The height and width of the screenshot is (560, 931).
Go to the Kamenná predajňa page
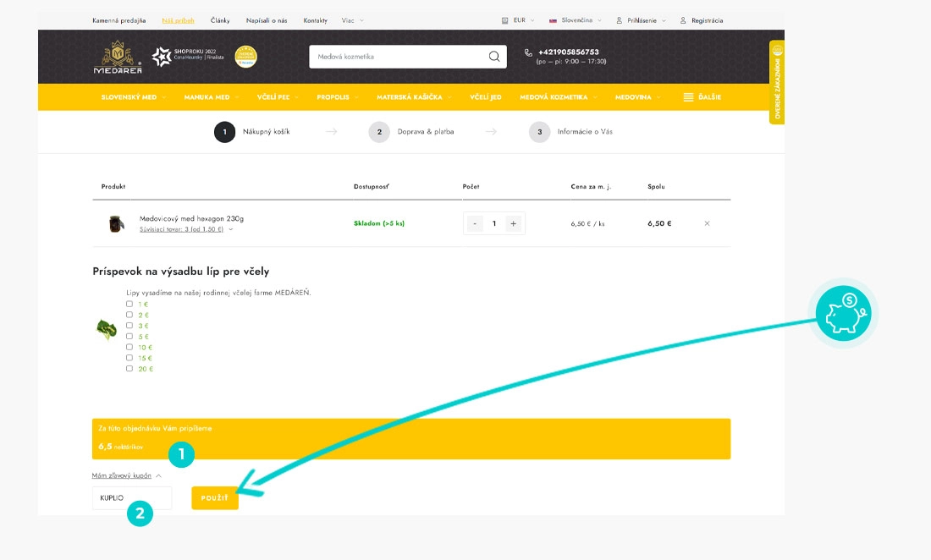118,21
